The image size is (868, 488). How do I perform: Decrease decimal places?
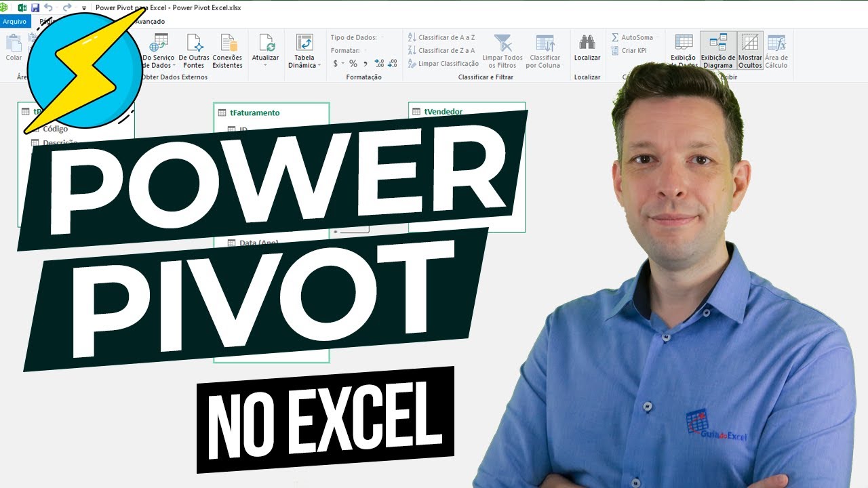tap(392, 64)
